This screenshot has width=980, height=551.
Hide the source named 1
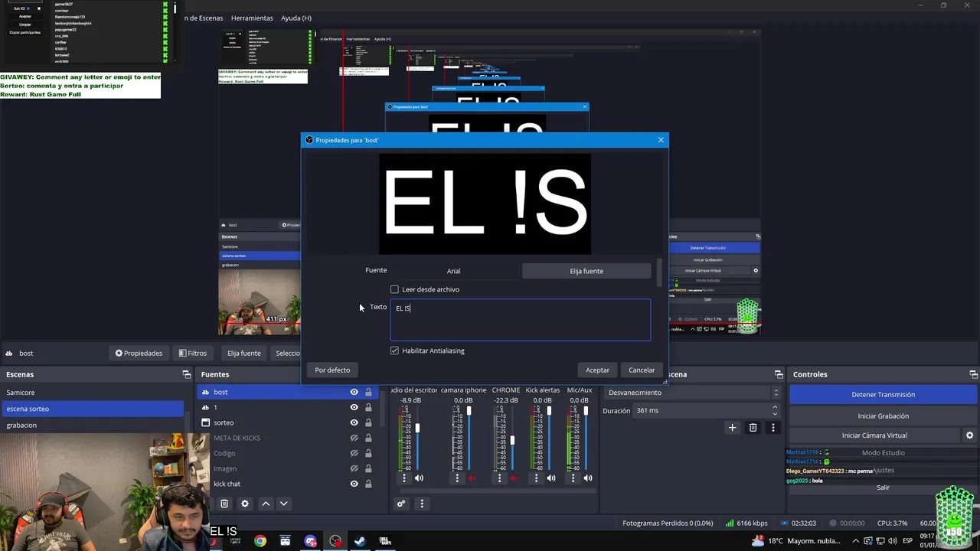tap(354, 407)
